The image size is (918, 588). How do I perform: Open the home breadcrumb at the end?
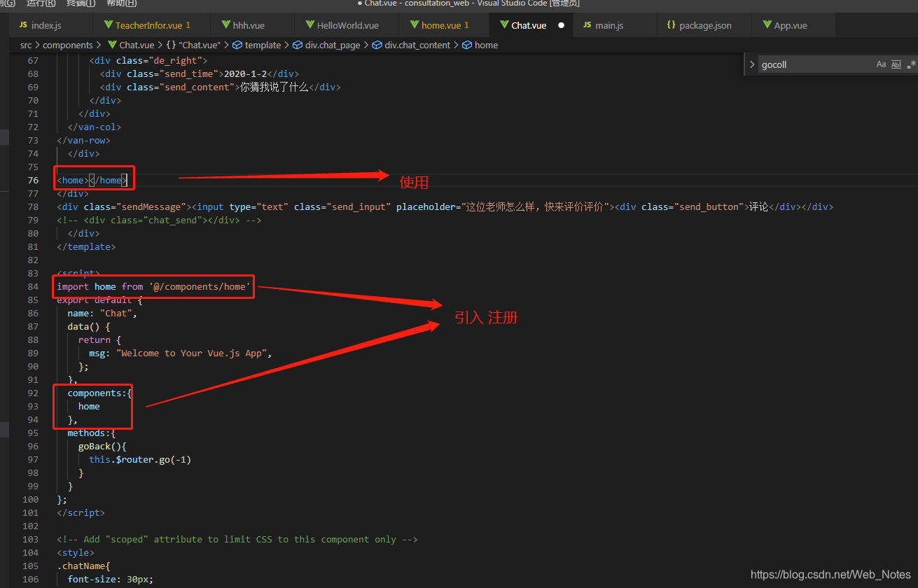pos(480,45)
